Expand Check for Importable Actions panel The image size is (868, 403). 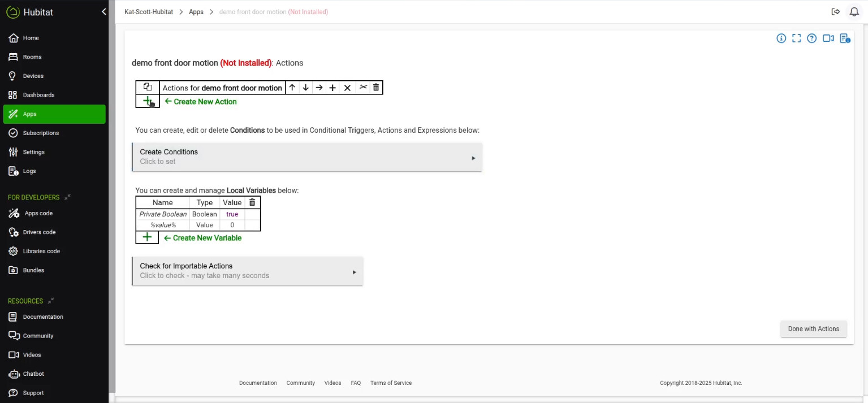click(x=248, y=271)
